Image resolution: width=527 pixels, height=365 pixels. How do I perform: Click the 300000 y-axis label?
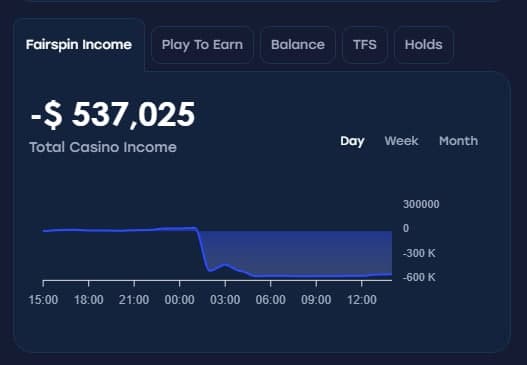click(x=421, y=204)
